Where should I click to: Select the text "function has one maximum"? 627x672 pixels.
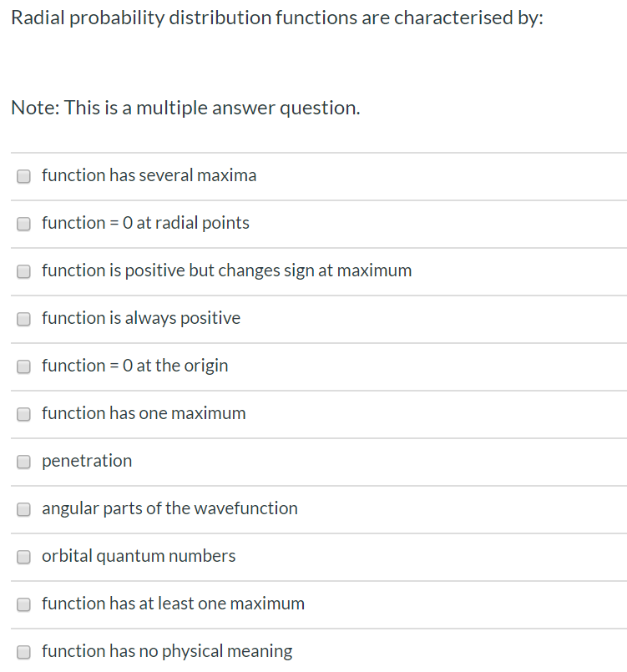144,413
